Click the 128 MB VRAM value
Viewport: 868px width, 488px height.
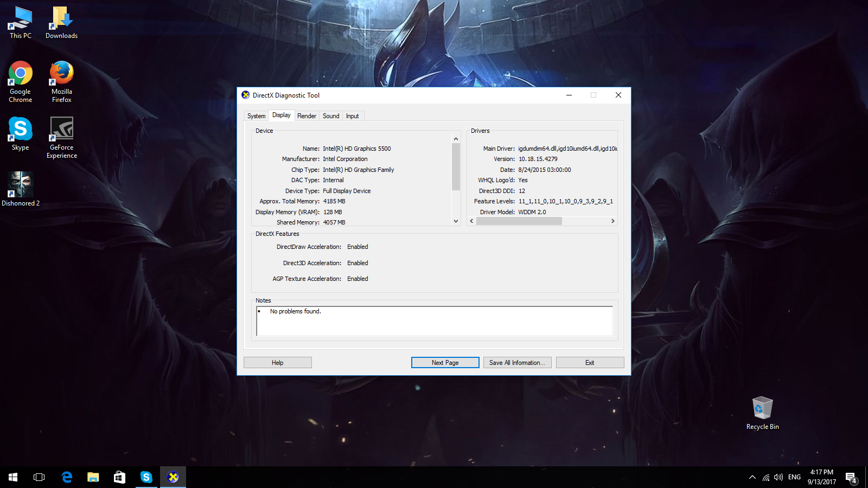(x=333, y=212)
